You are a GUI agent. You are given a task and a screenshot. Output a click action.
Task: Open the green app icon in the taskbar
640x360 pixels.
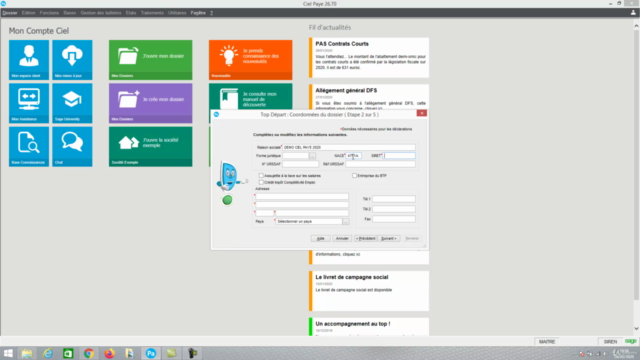coord(68,353)
